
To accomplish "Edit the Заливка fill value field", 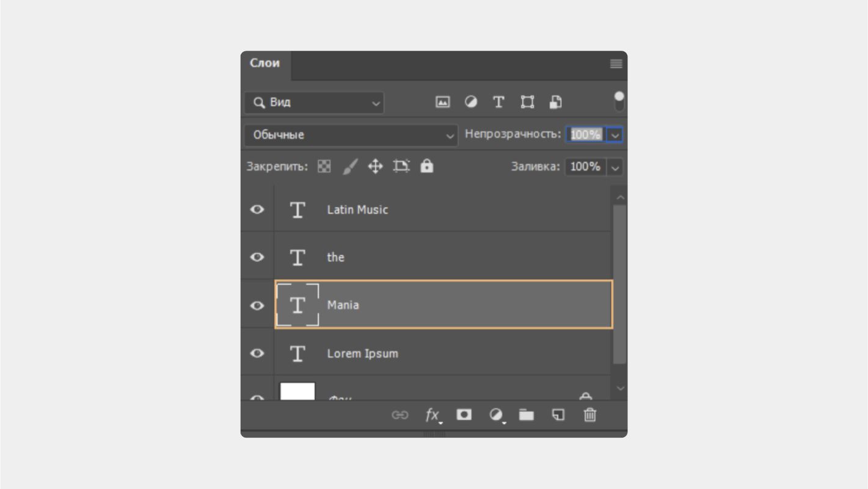I will point(585,166).
